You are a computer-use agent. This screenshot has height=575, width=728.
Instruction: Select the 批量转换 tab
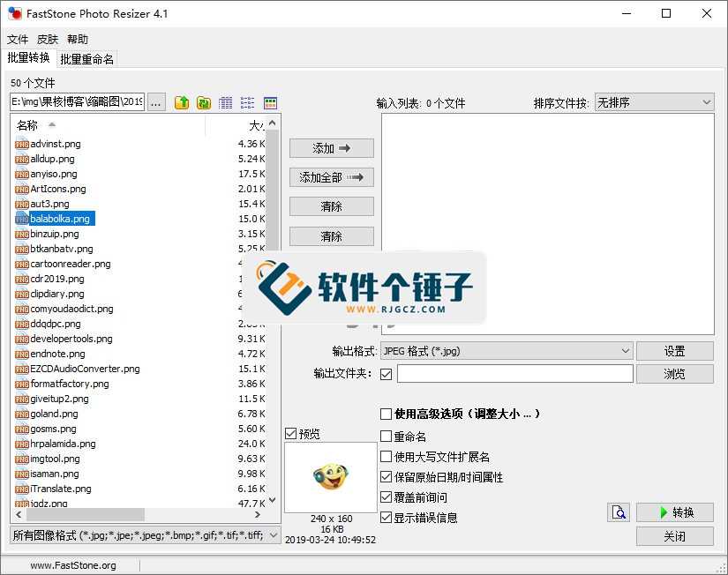[x=29, y=57]
